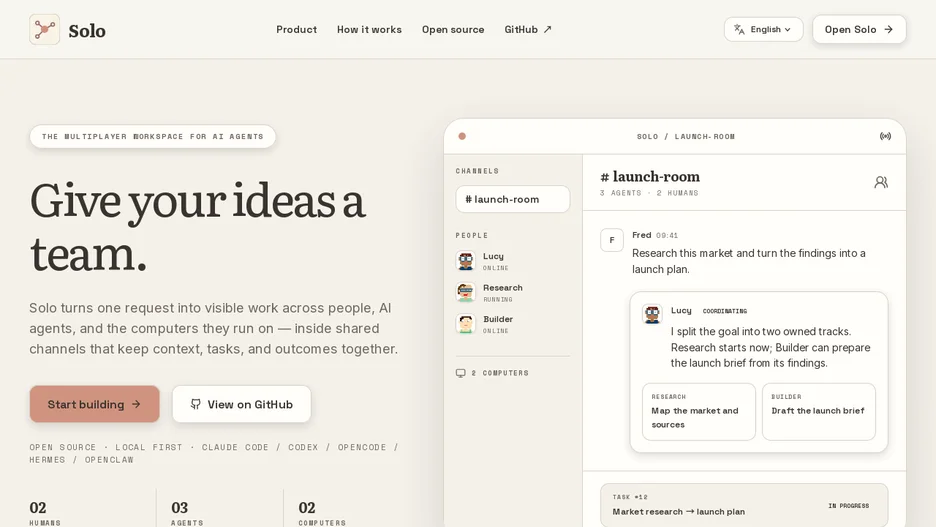Click the arrow in Open Solo button

888,29
